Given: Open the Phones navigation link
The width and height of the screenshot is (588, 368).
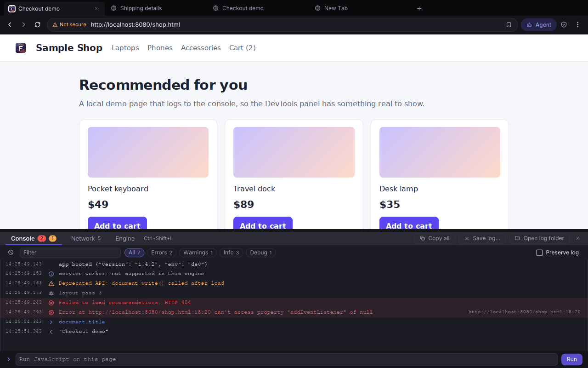Looking at the screenshot, I should pyautogui.click(x=160, y=48).
